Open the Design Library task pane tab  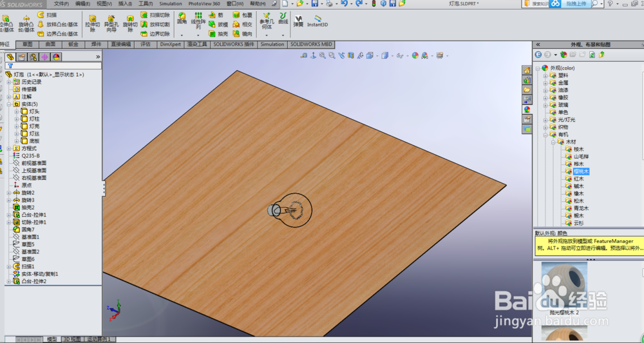(527, 80)
